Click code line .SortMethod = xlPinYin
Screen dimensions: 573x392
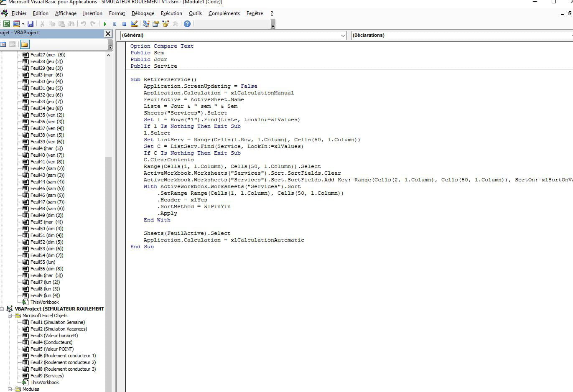point(194,206)
